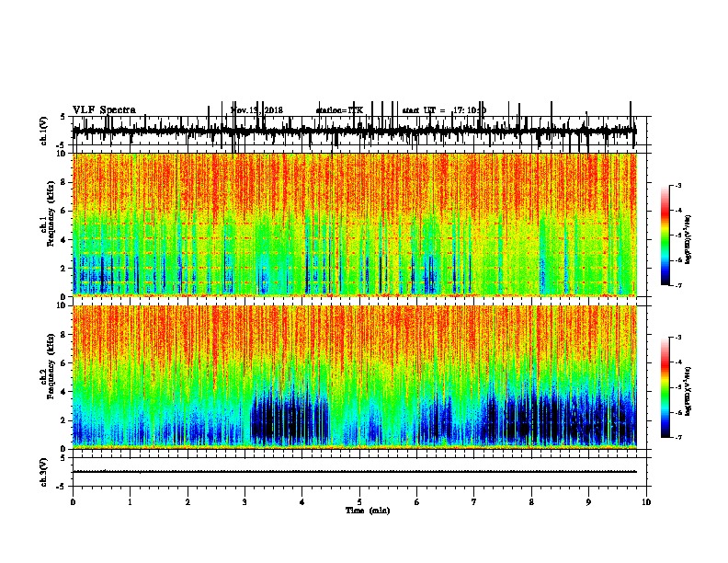Click the ch.1 spectrogram panel

pos(355,224)
